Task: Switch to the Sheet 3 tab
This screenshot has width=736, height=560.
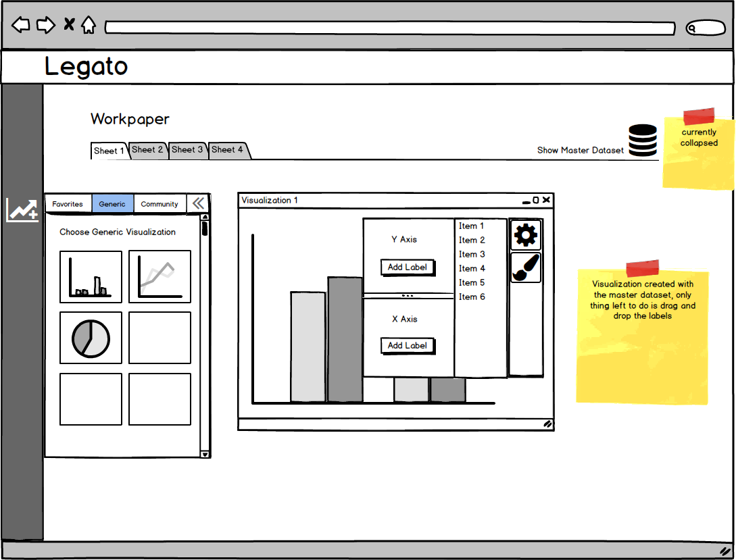Action: [x=187, y=150]
